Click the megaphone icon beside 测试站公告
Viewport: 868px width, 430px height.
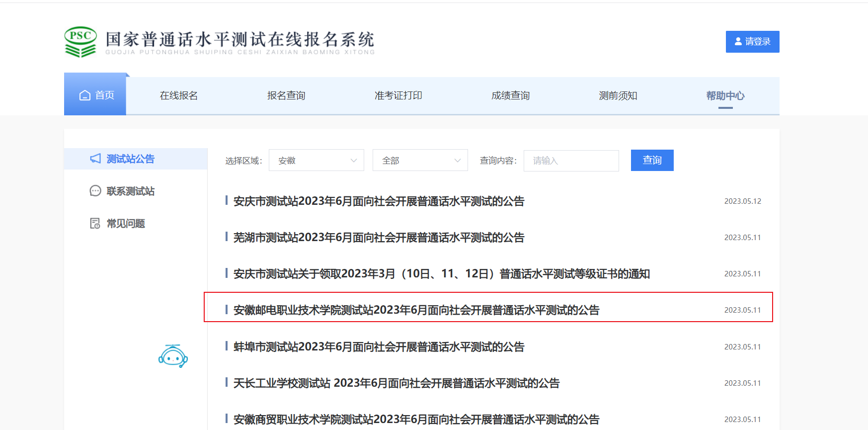coord(95,159)
